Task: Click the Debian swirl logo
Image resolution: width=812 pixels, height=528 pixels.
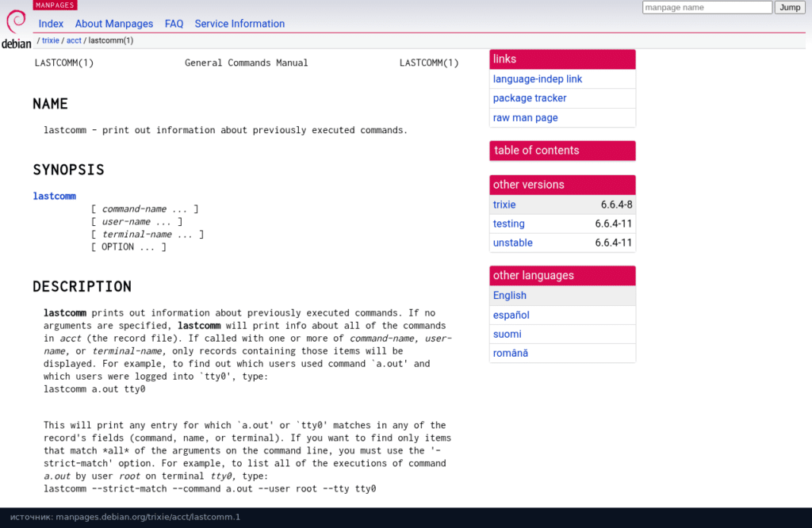Action: (16, 29)
